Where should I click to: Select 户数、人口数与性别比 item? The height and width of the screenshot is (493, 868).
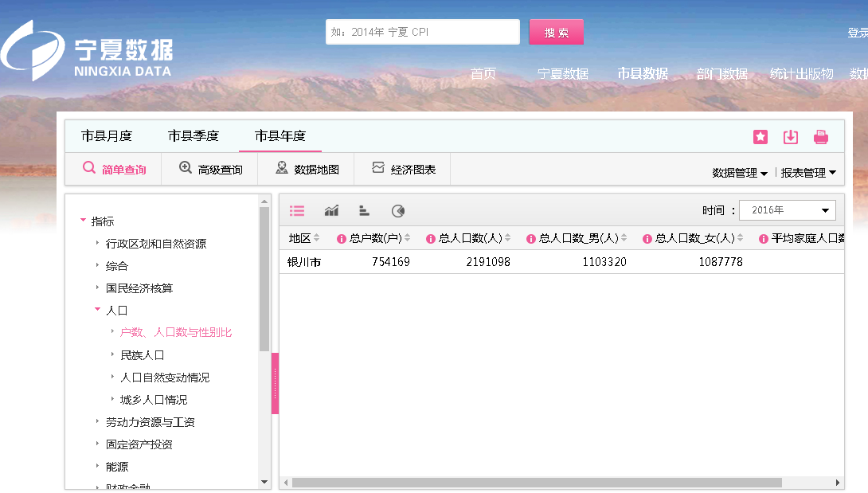[x=176, y=332]
